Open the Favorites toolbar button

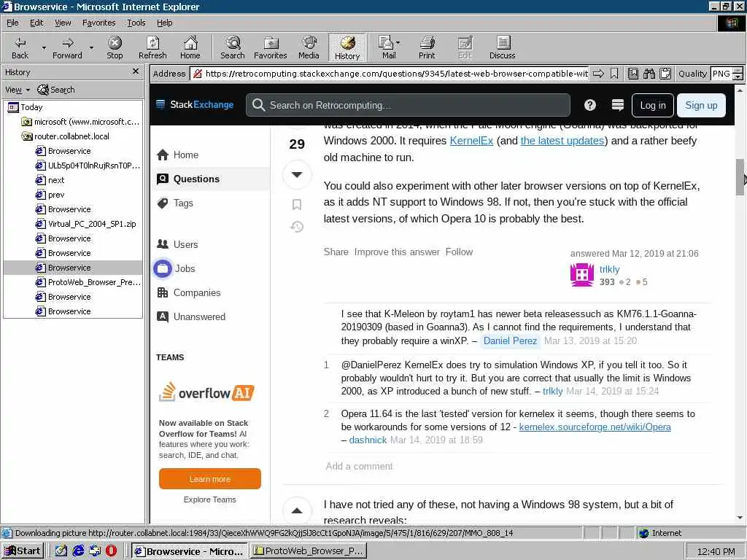[x=271, y=47]
